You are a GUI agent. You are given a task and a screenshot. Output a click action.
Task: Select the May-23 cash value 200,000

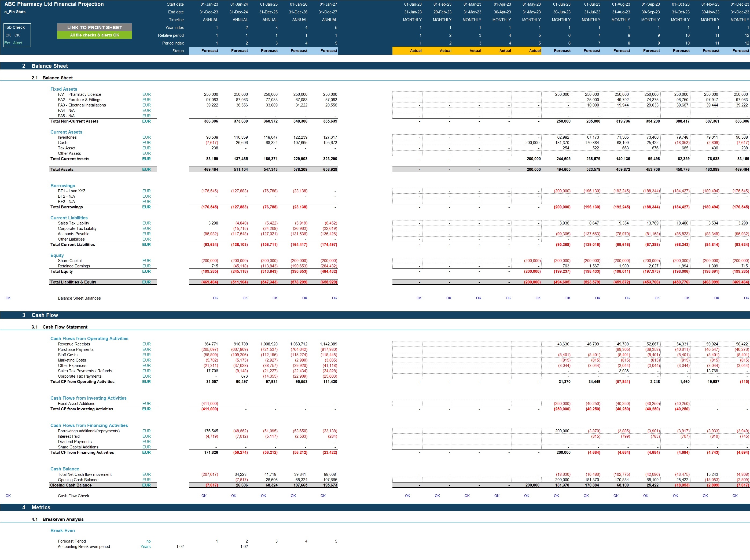pos(532,143)
